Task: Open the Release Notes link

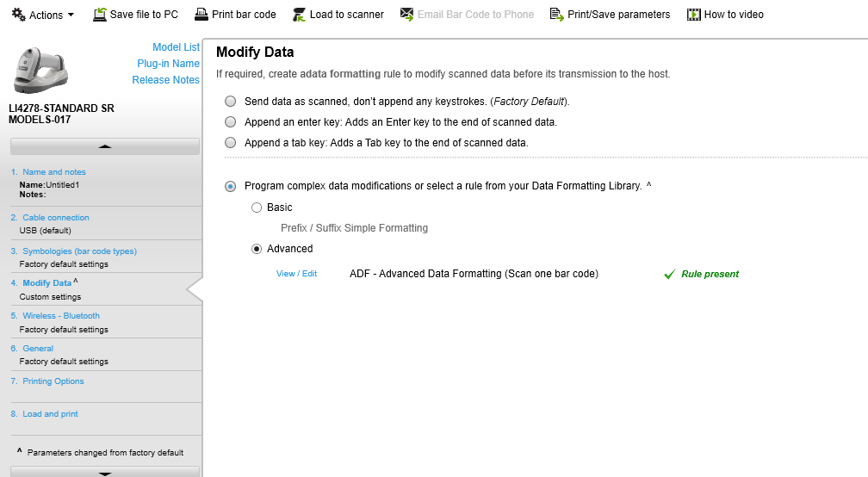Action: coord(165,80)
